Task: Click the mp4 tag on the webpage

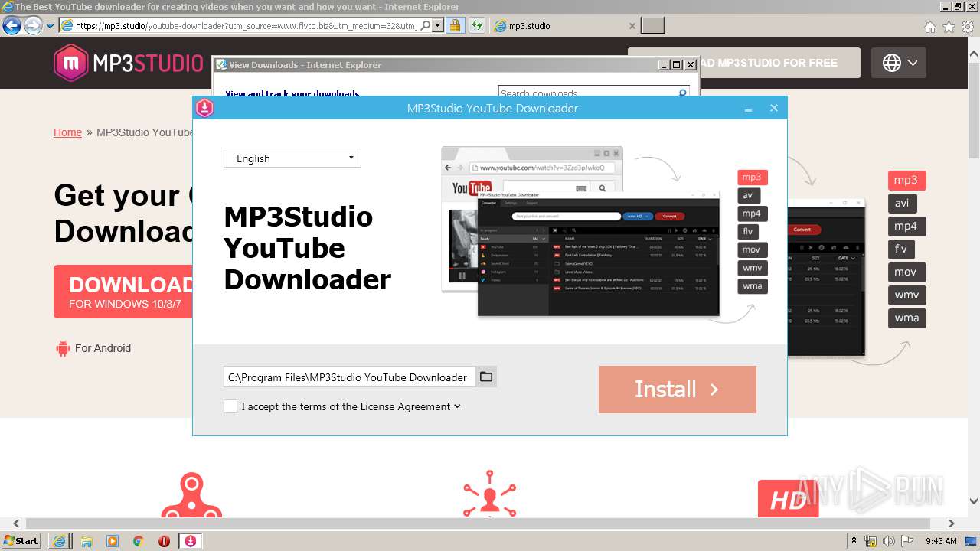Action: 906,227
